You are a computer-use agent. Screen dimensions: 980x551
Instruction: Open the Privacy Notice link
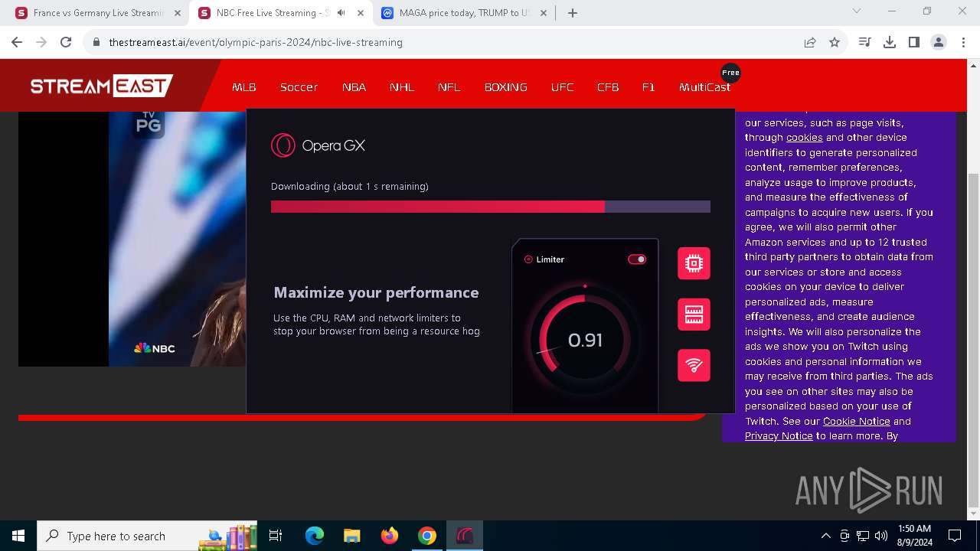click(779, 435)
